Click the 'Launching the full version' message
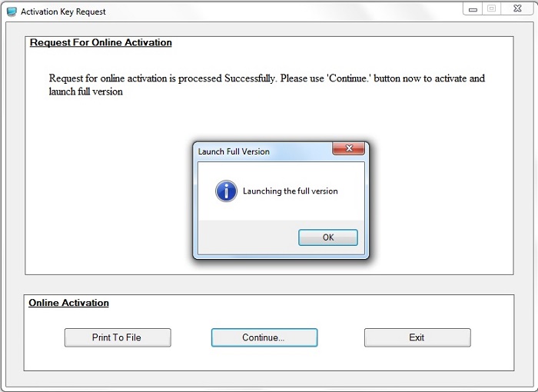The height and width of the screenshot is (392, 538). [x=291, y=191]
